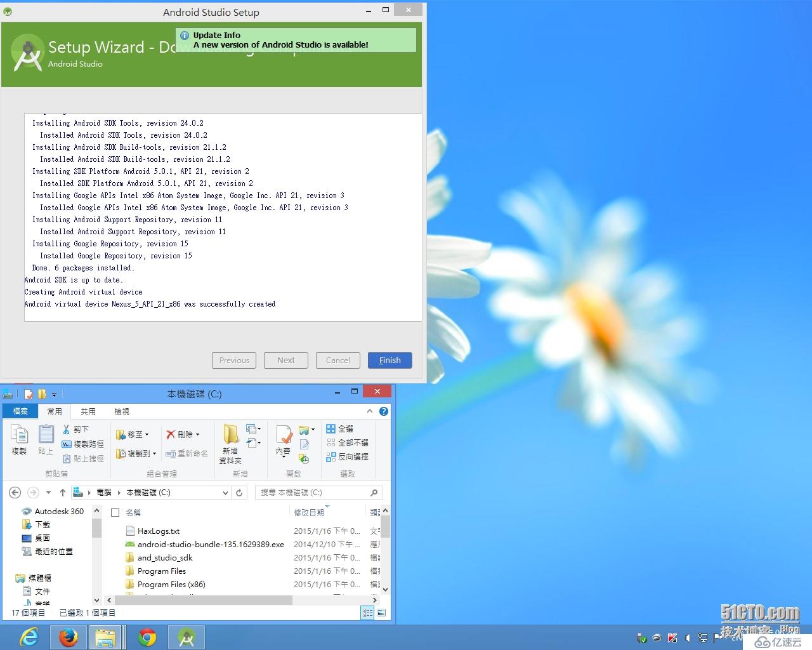This screenshot has width=812, height=650.
Task: Open the new item dropdown in ribbon
Action: [254, 429]
